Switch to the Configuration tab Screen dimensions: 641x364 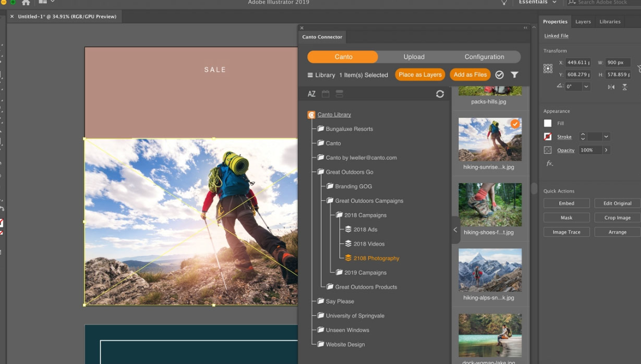coord(484,57)
